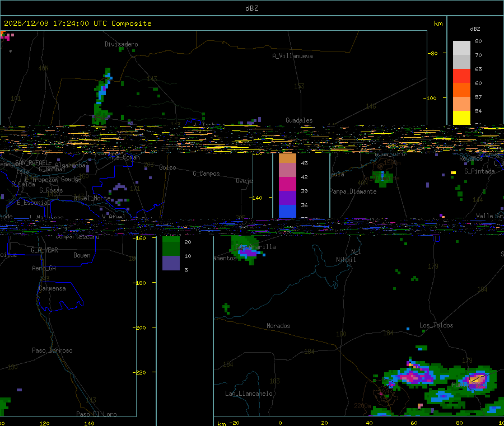The image size is (504, 426).
Task: Click the Lag.Llancanelo label
Action: (x=249, y=393)
